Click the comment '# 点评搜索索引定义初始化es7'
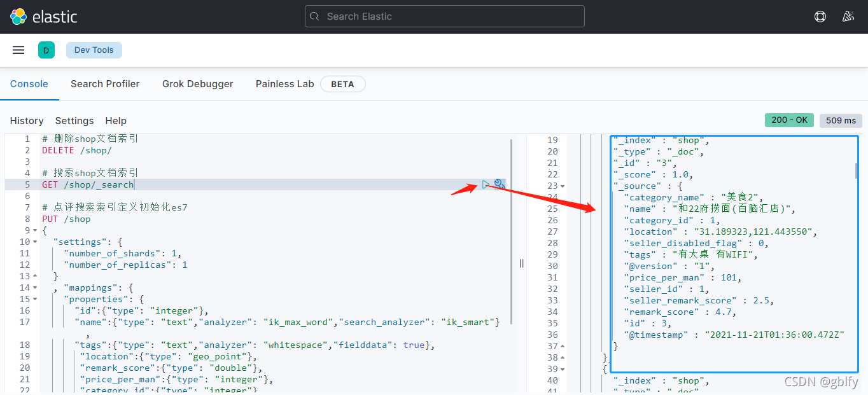Screen dimensions: 868x395 point(115,207)
